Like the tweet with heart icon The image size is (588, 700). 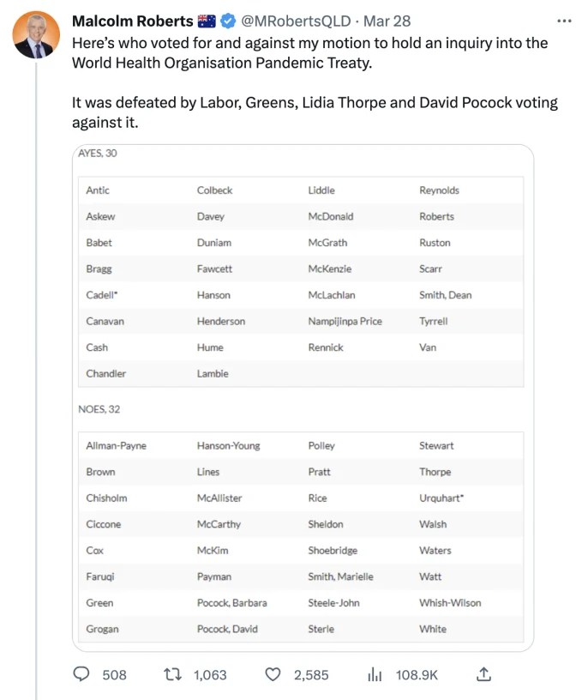point(273,675)
